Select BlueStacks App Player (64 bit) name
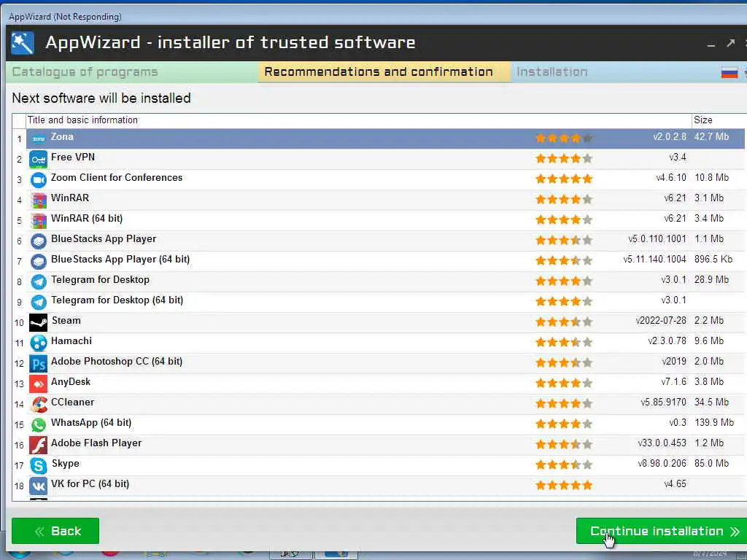747x560 pixels. pyautogui.click(x=120, y=260)
